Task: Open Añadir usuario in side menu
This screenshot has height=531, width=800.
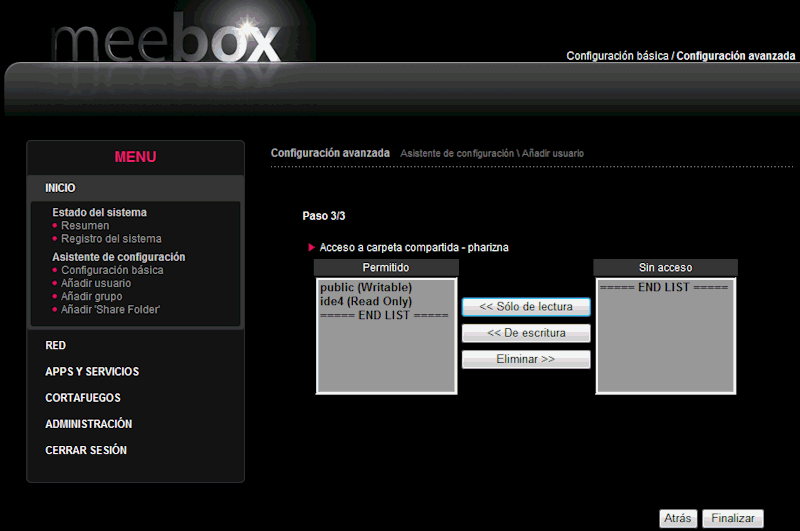Action: coord(96,283)
